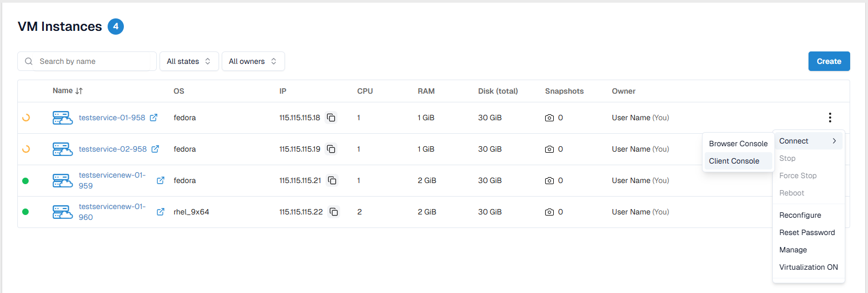Toggle Virtualization ON menu option
Image resolution: width=868 pixels, height=293 pixels.
(x=808, y=267)
